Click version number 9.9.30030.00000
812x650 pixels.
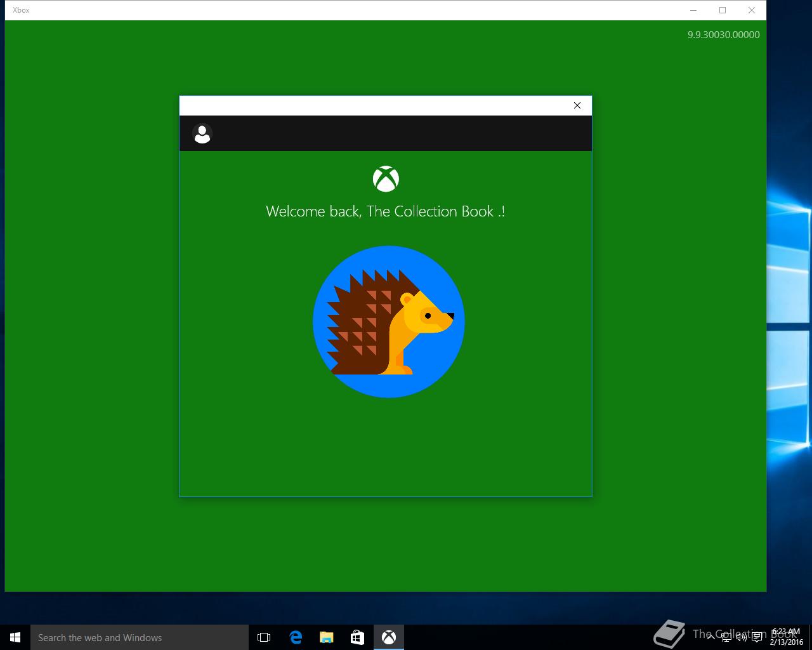724,35
